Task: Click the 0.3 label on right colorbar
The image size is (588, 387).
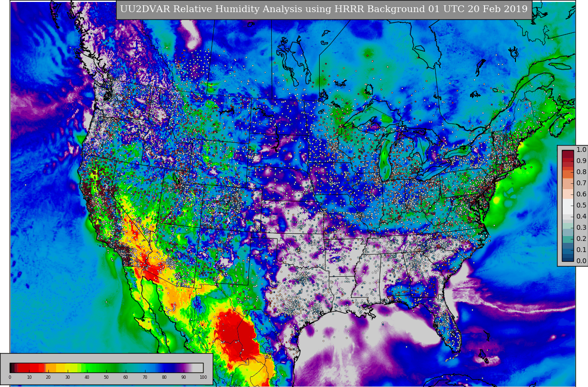Action: pyautogui.click(x=581, y=227)
